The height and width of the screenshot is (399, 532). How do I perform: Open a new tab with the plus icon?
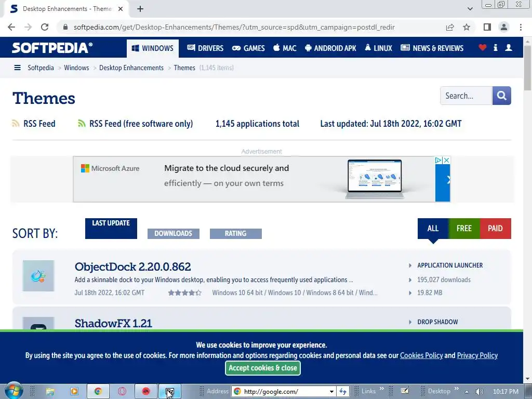coord(140,9)
